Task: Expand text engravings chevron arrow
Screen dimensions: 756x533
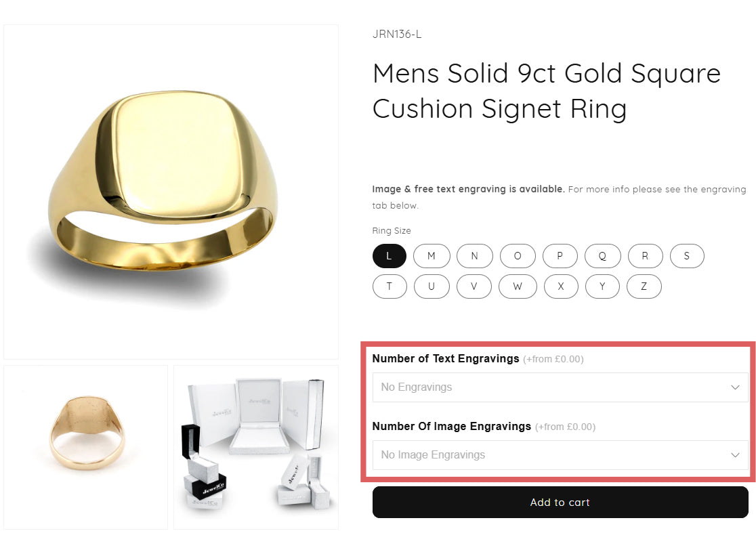Action: coord(735,387)
